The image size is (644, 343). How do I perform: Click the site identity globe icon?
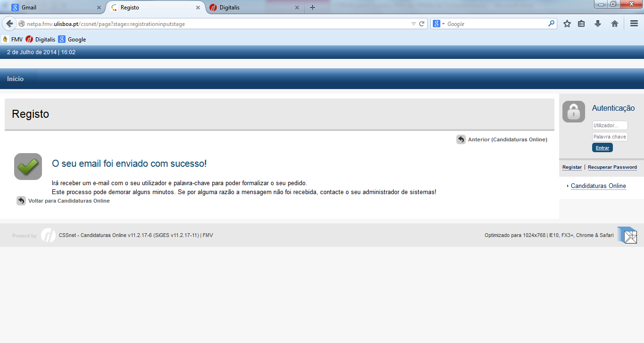point(22,24)
